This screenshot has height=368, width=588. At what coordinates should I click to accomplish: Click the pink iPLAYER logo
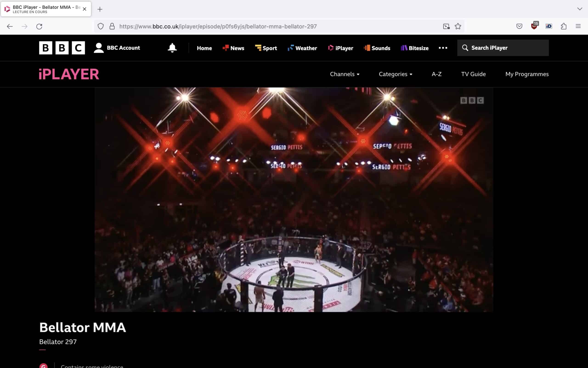(x=69, y=74)
